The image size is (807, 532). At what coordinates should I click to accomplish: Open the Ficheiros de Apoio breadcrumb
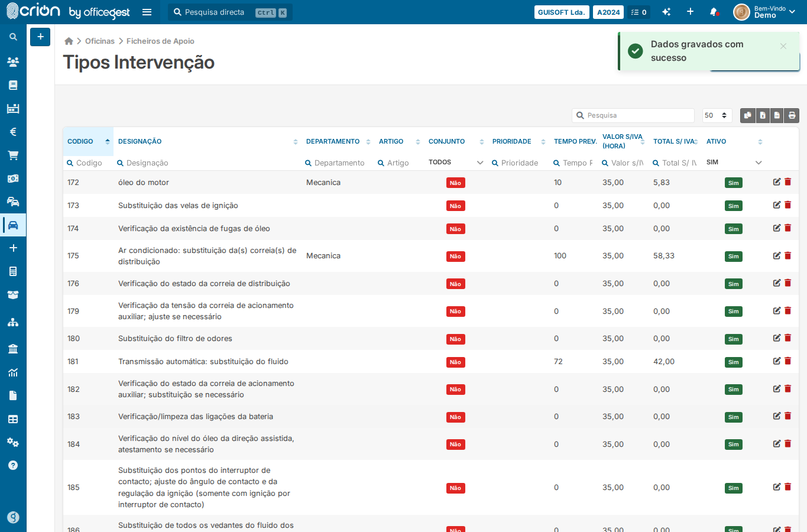tap(160, 41)
